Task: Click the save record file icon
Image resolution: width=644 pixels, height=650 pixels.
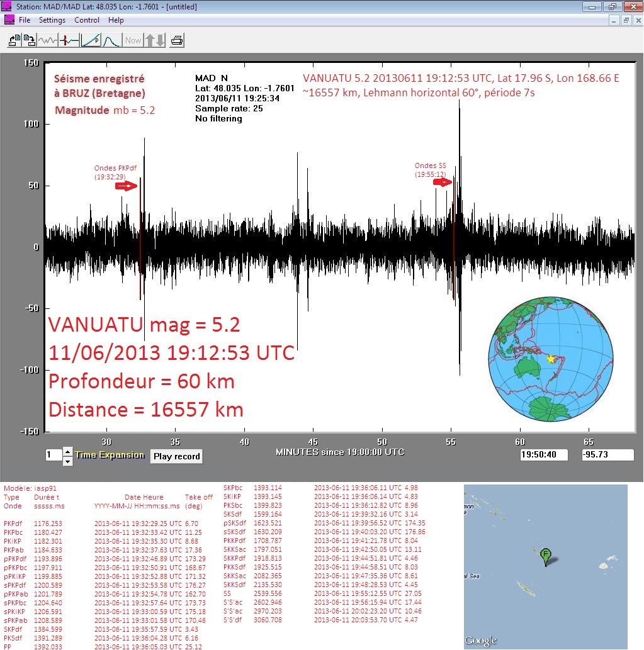Action: point(30,41)
